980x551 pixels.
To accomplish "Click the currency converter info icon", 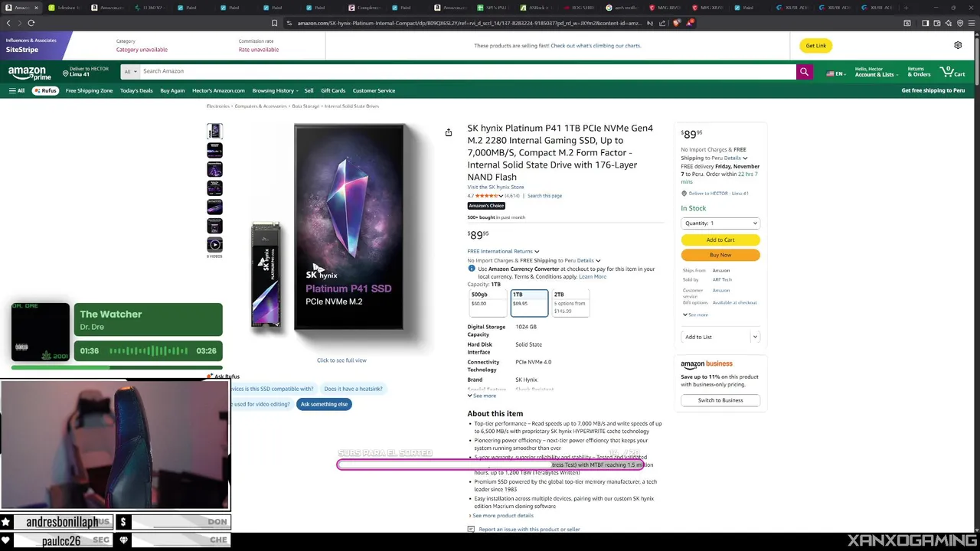I will coord(471,269).
